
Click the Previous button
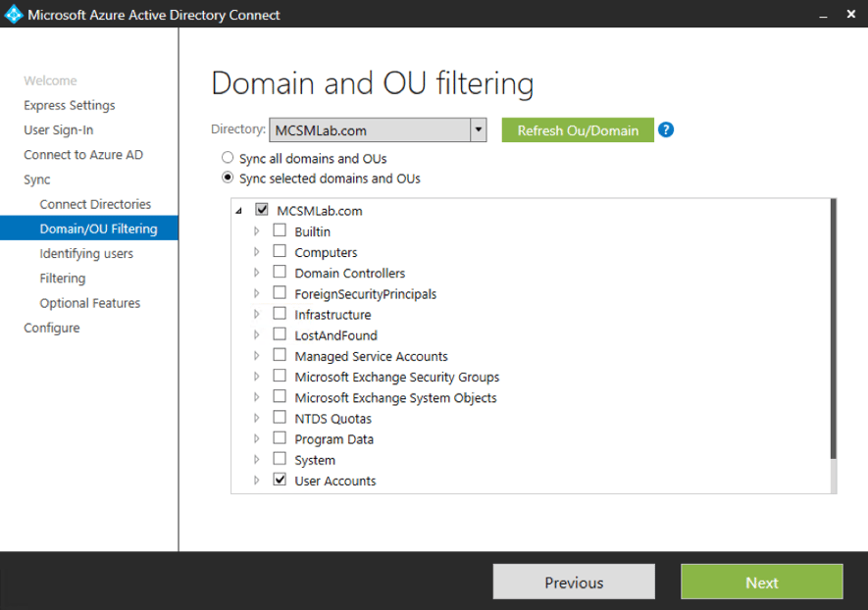coord(574,582)
